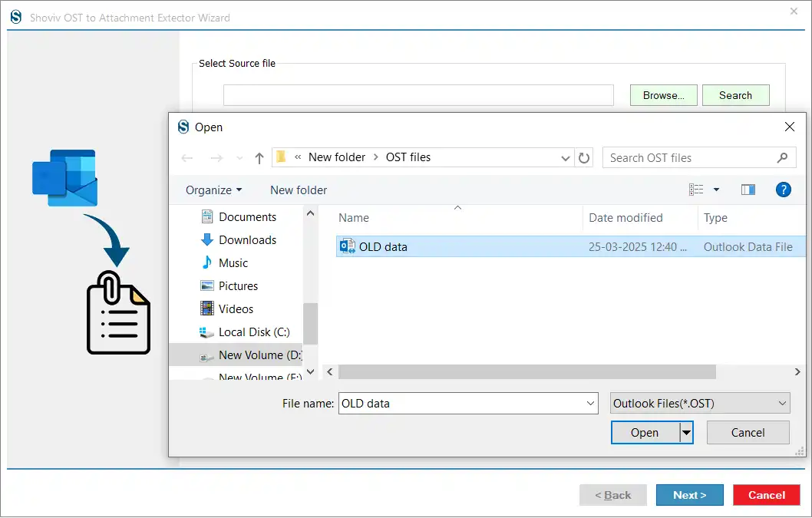The width and height of the screenshot is (812, 518).
Task: Expand the New folder breadcrumb chevron
Action: [x=376, y=157]
